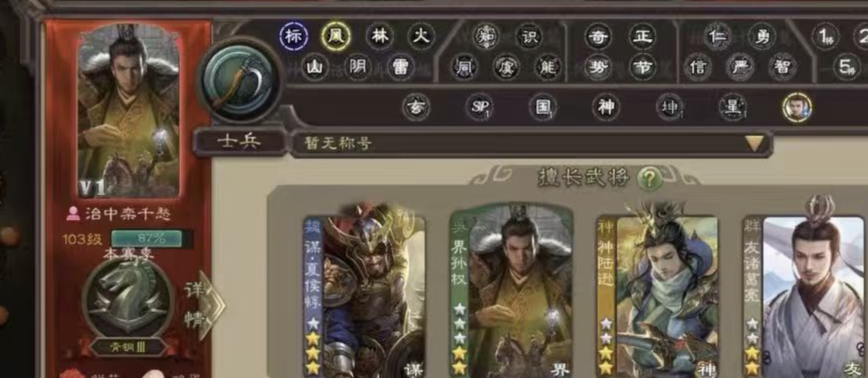This screenshot has width=868, height=378.
Task: Open the 暂无称号 title dropdown
Action: (x=531, y=143)
